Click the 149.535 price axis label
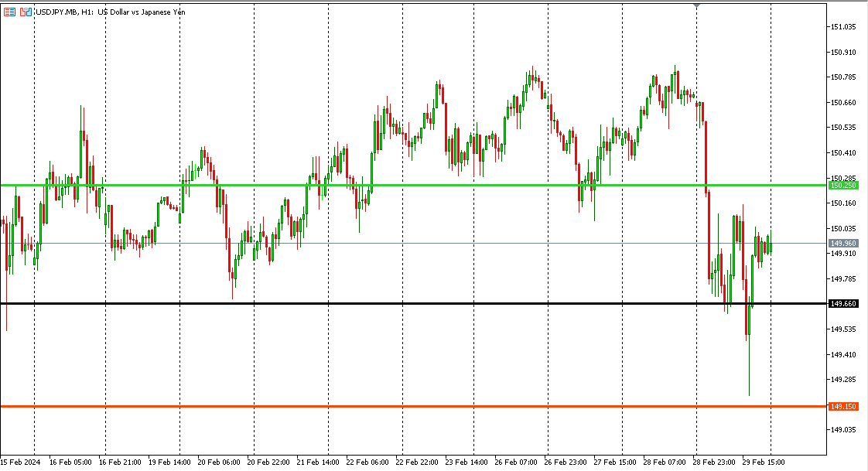868x471 pixels. 844,329
